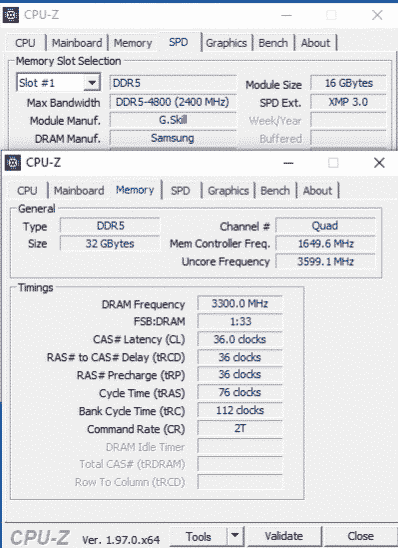Open the Mainboard tab in front window

(79, 190)
